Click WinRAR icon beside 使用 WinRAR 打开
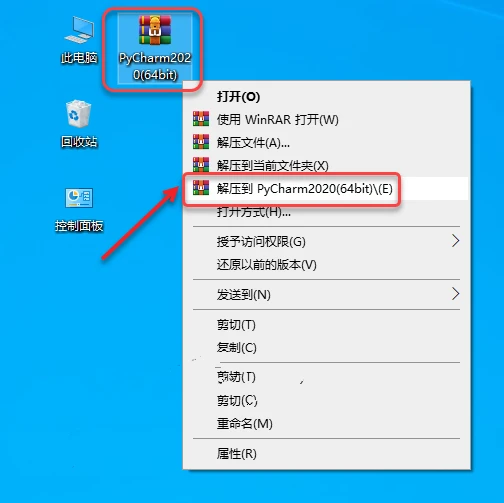This screenshot has width=504, height=503. pos(201,119)
